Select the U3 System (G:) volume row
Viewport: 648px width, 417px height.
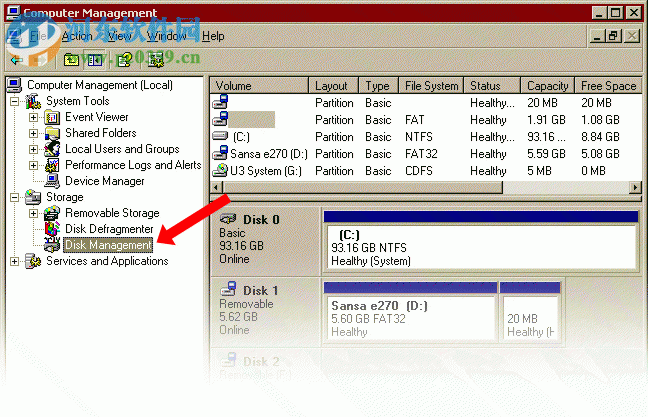426,171
